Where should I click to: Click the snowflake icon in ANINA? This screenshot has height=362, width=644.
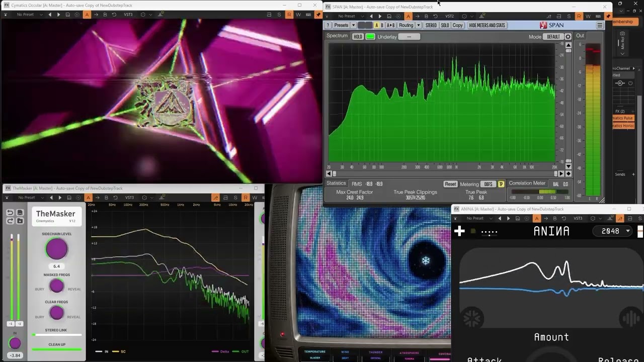pos(472,318)
